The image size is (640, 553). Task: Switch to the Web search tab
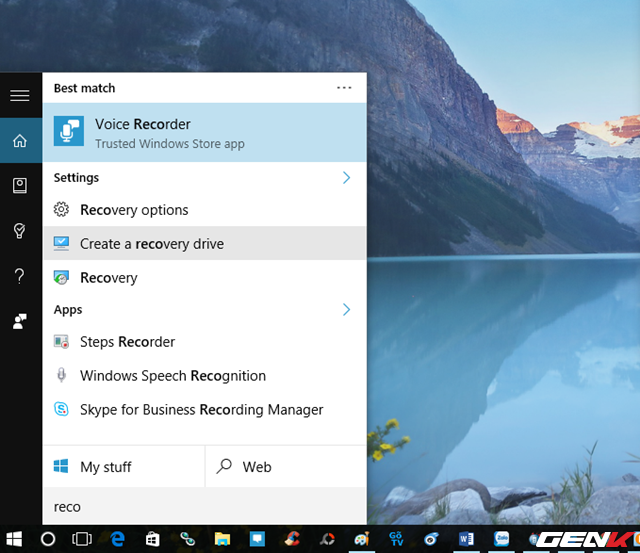[285, 467]
